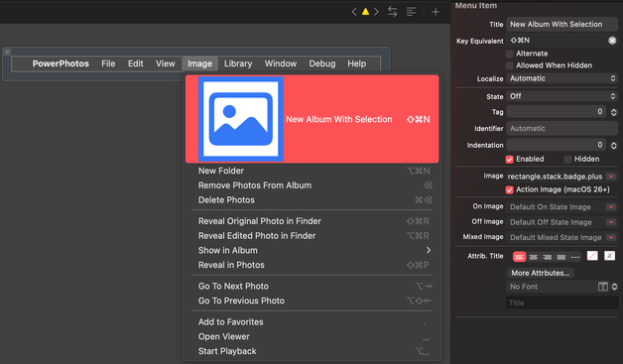
Task: Click the yellow warning triangle icon
Action: tap(365, 12)
